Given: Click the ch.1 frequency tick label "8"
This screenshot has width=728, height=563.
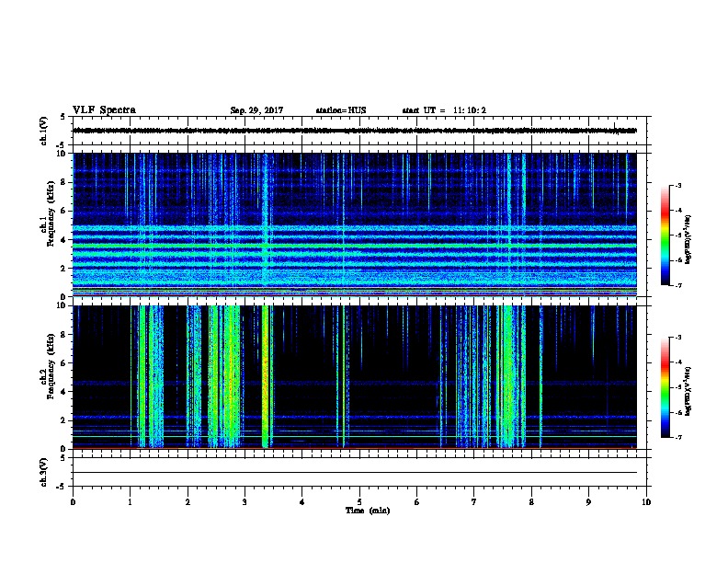Looking at the screenshot, I should 63,182.
